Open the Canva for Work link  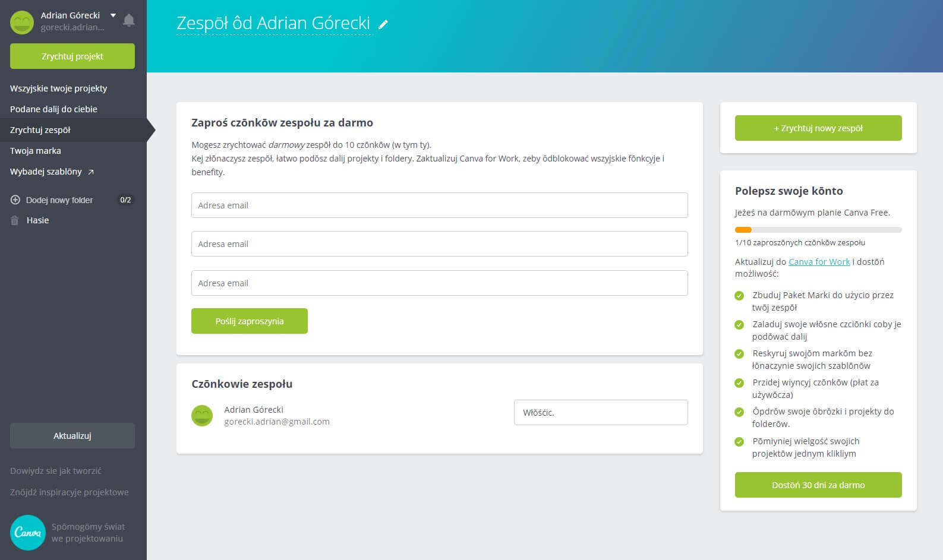coord(819,262)
